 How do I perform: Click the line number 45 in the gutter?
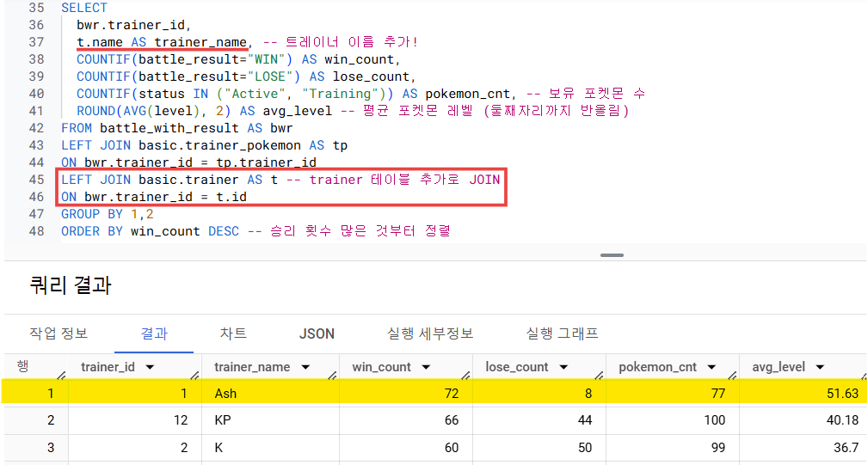36,180
